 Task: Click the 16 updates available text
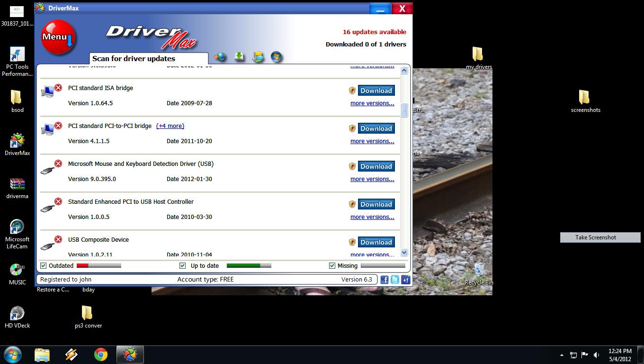click(x=375, y=32)
